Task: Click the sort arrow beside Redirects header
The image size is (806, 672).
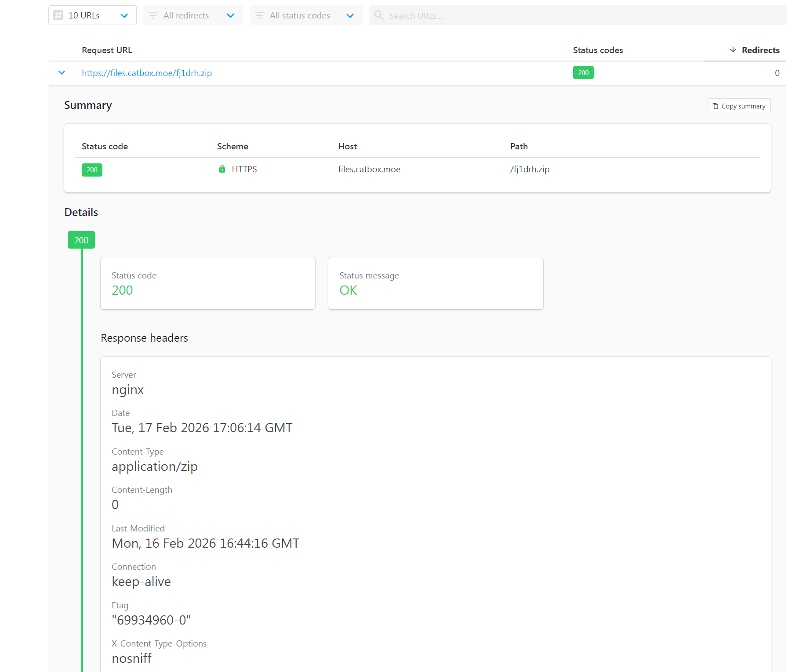Action: click(733, 50)
